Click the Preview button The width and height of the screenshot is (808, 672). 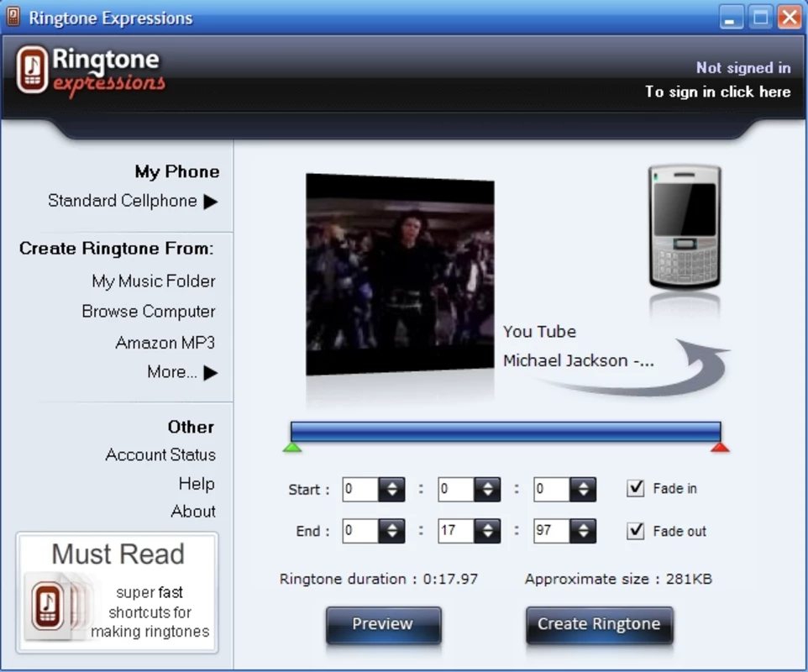pos(383,624)
